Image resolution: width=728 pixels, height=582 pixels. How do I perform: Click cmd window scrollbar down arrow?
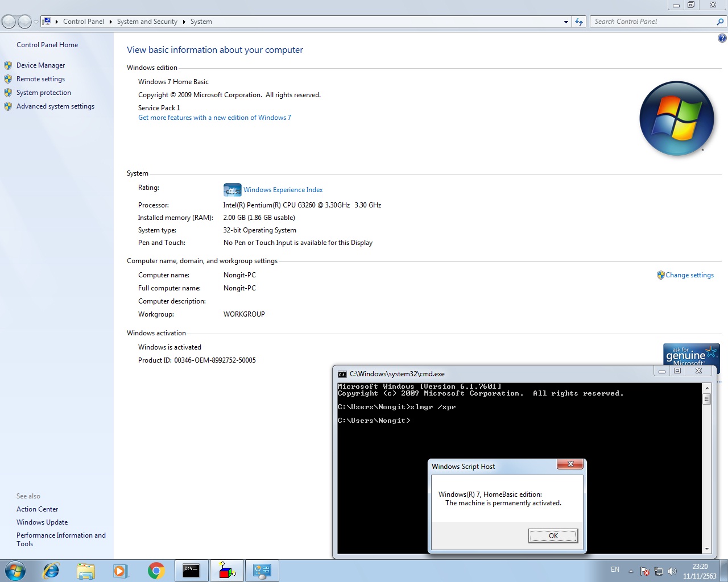click(x=707, y=549)
